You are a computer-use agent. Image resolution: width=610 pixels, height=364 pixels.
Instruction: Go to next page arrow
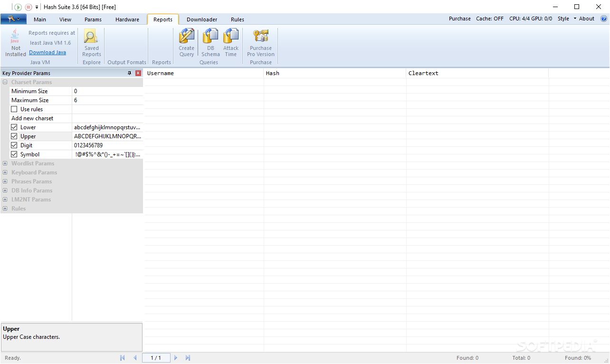[175, 358]
